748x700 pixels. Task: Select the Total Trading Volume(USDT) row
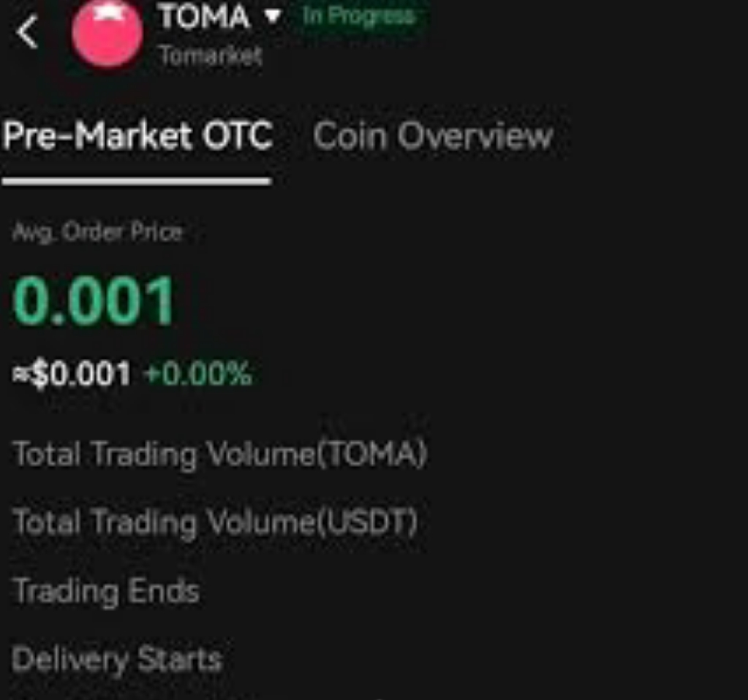[x=215, y=522]
